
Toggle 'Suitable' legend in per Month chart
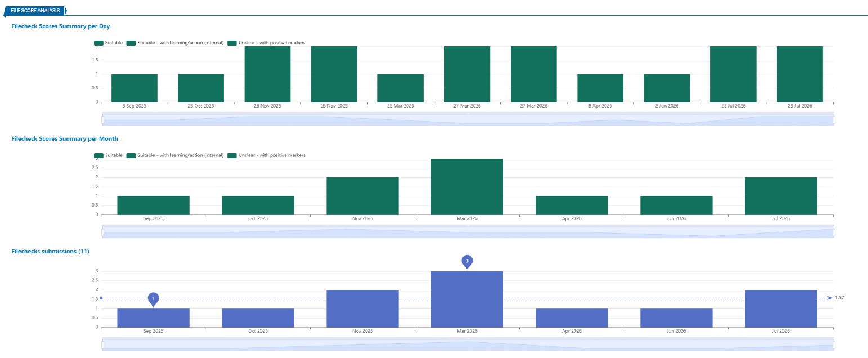(108, 155)
